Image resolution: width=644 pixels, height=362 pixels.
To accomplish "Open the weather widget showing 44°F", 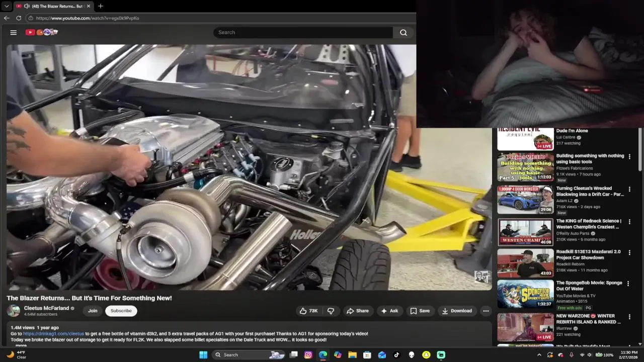I will 16,355.
